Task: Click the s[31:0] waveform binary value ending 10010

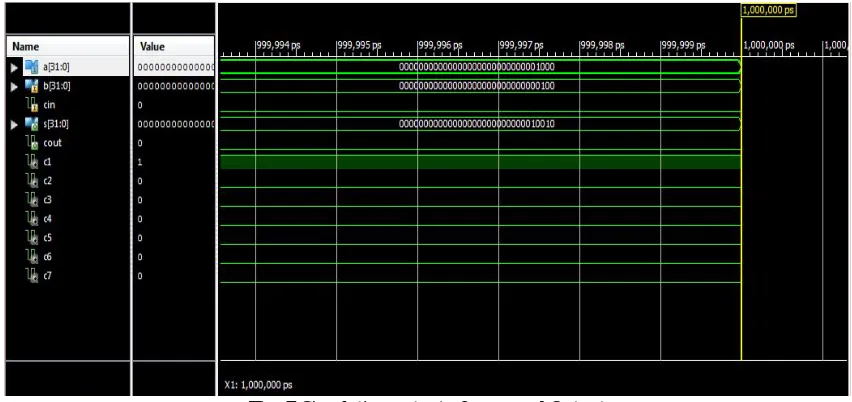Action: tap(477, 124)
